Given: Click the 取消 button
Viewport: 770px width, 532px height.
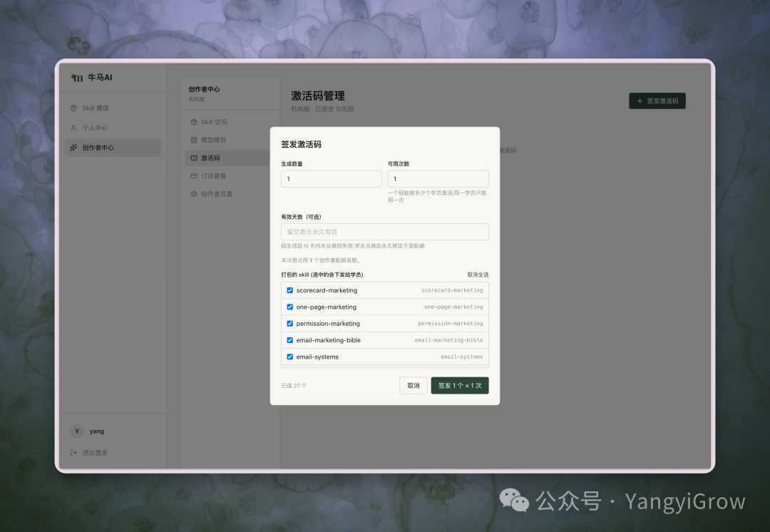Looking at the screenshot, I should coord(414,386).
